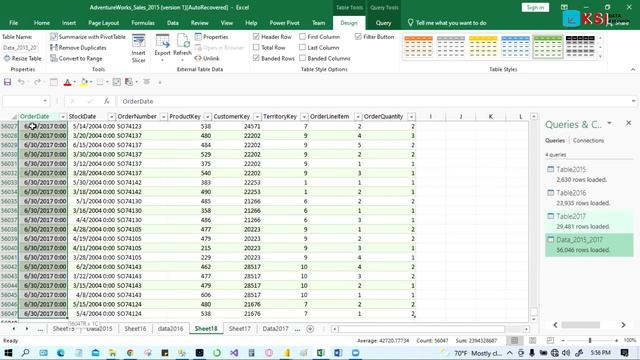The width and height of the screenshot is (640, 360).
Task: Click zoom slider handle
Action: (590, 340)
